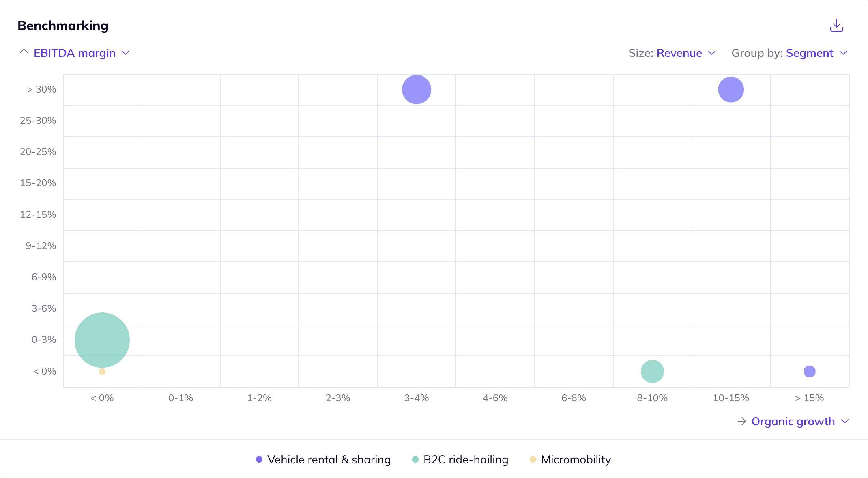Select green bubble in 8-10% growth column
868x478 pixels.
(x=652, y=371)
